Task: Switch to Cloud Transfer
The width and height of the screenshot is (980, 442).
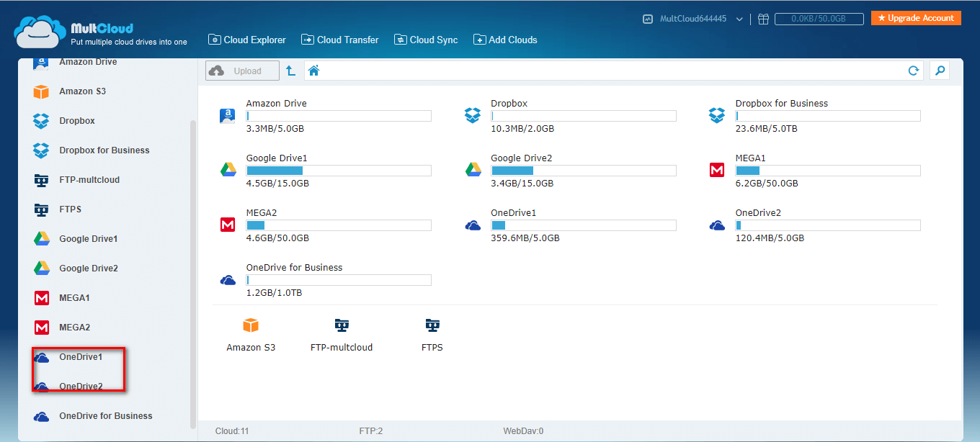Action: [339, 40]
